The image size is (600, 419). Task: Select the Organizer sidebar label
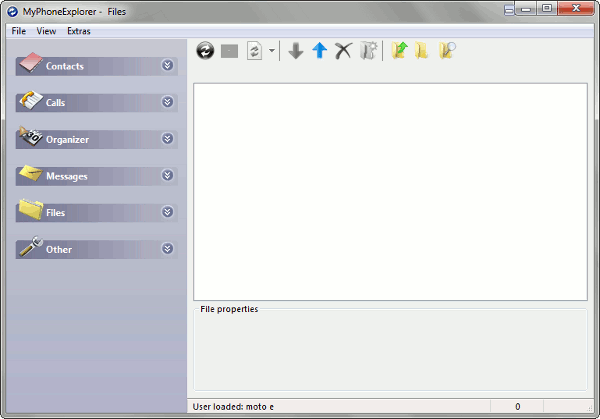[67, 140]
